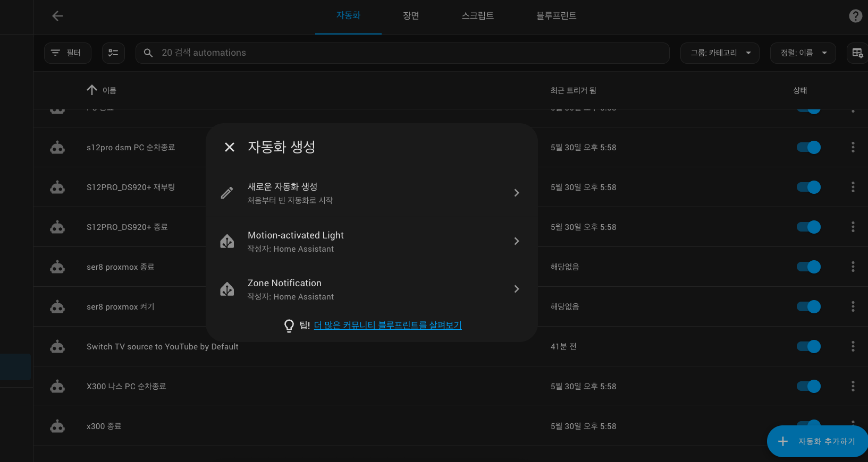Click the back arrow icon
This screenshot has width=868, height=462.
tap(57, 16)
